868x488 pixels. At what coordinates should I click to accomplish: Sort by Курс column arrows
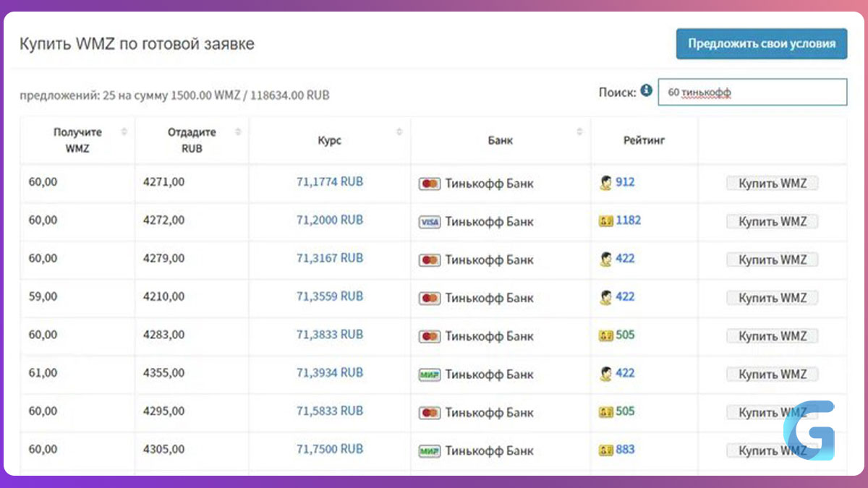click(x=399, y=132)
